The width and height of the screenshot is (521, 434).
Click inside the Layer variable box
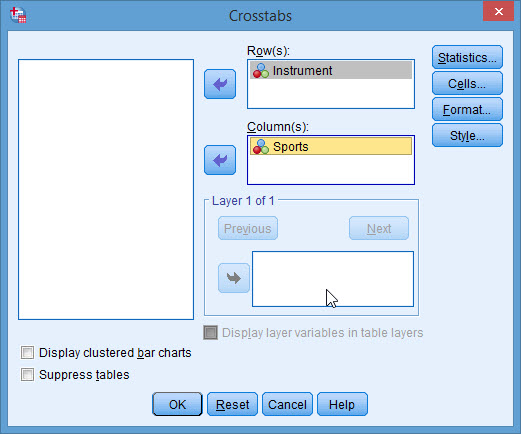333,279
